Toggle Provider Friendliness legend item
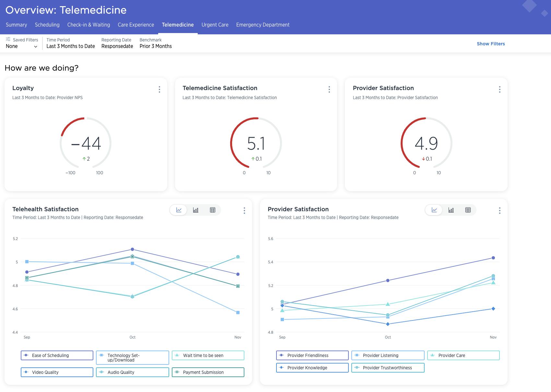Viewport: 551px width, 392px height. [312, 355]
